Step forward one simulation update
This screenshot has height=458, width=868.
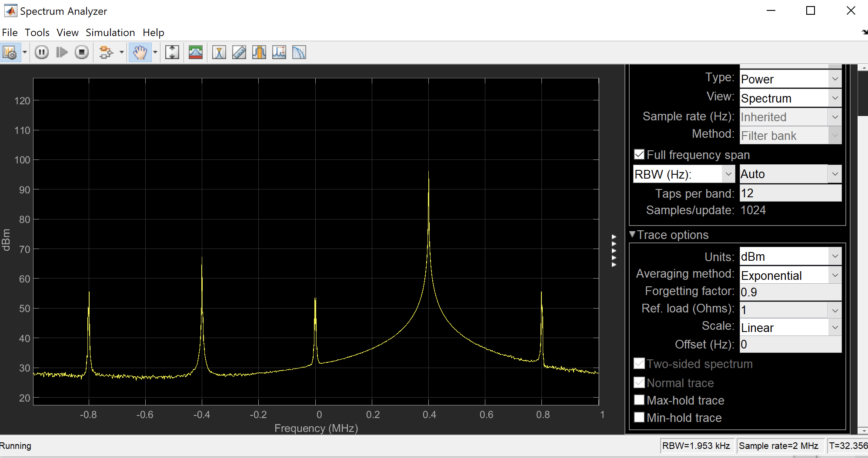(x=62, y=52)
